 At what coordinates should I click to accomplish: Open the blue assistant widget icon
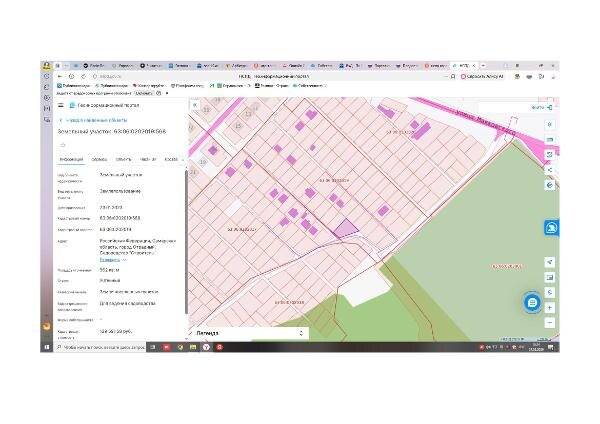tap(551, 228)
